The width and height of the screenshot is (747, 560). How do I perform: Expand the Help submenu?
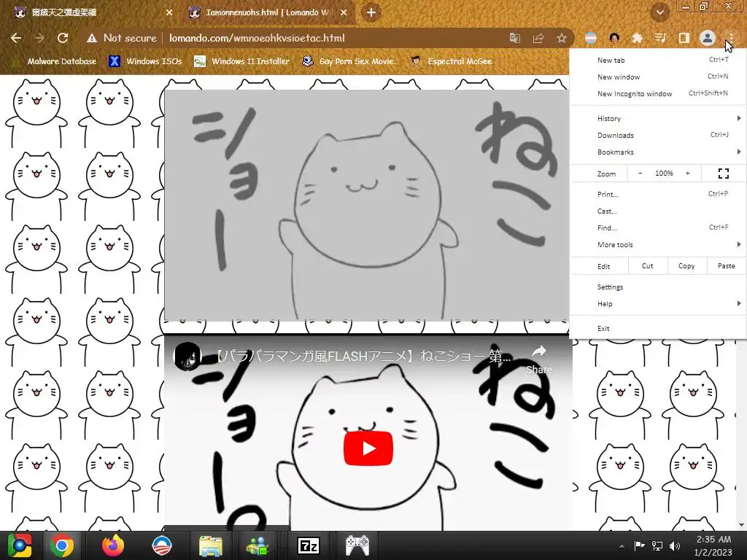pos(658,304)
